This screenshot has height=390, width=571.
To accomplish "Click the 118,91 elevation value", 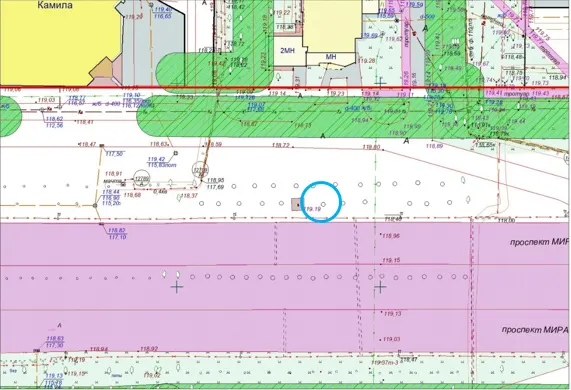I will coord(113,174).
